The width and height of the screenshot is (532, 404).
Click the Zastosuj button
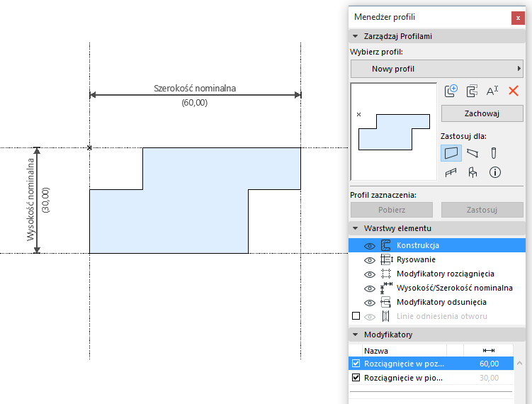coord(482,210)
